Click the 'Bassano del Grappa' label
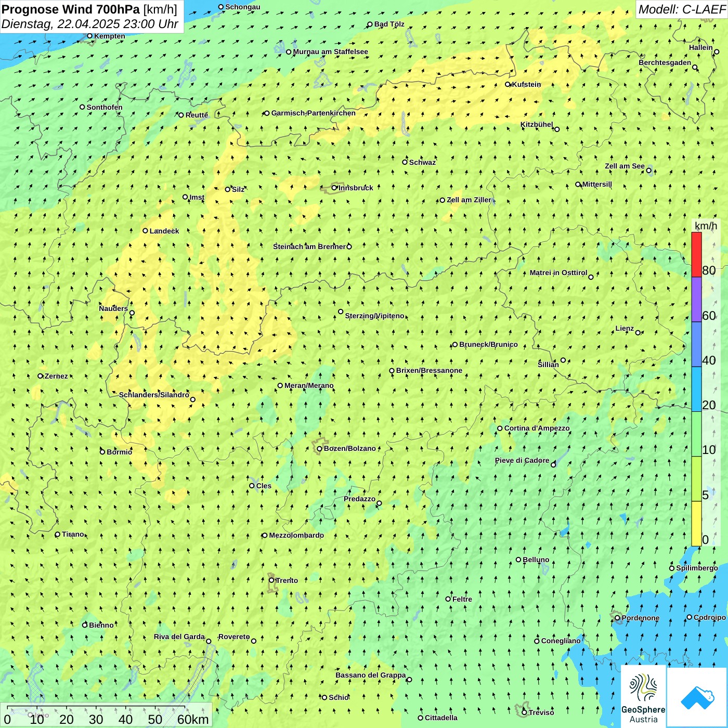 pos(371,675)
